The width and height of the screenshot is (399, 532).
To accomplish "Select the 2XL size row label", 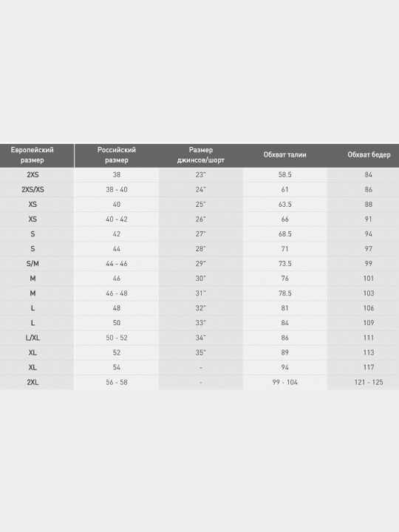I will tap(33, 383).
